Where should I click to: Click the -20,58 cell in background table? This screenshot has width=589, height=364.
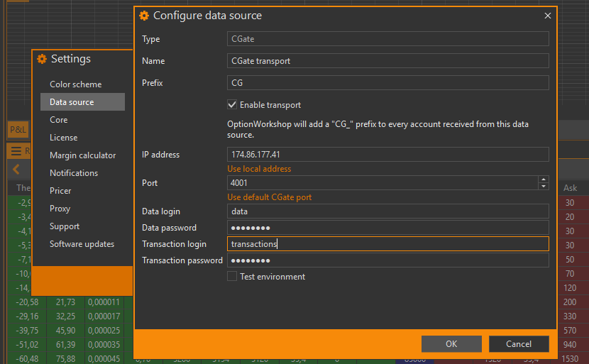[x=27, y=302]
